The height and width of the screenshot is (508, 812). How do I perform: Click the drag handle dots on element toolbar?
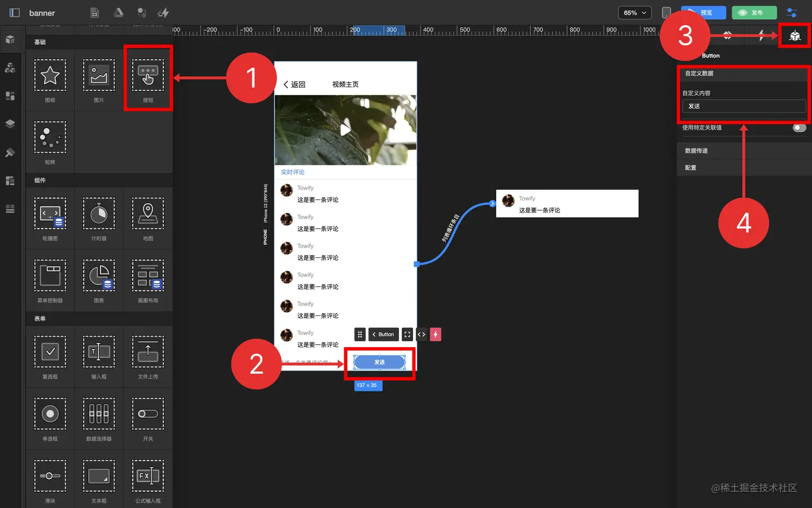(360, 334)
